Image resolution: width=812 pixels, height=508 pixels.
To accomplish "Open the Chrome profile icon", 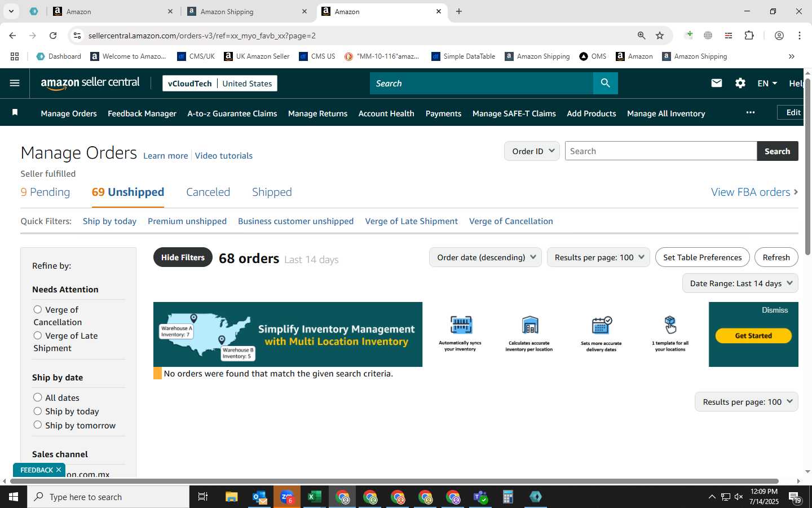I will [779, 36].
